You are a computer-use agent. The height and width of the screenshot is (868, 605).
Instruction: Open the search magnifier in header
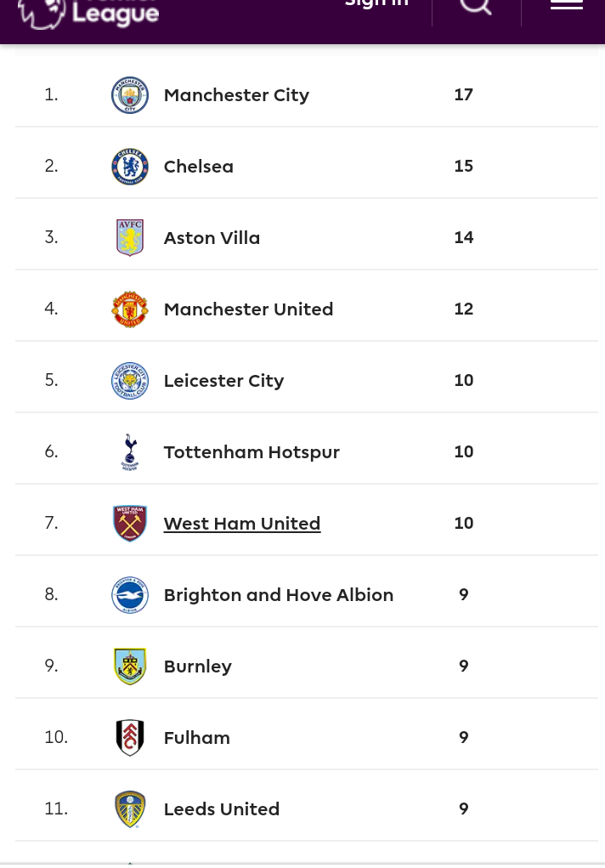476,6
